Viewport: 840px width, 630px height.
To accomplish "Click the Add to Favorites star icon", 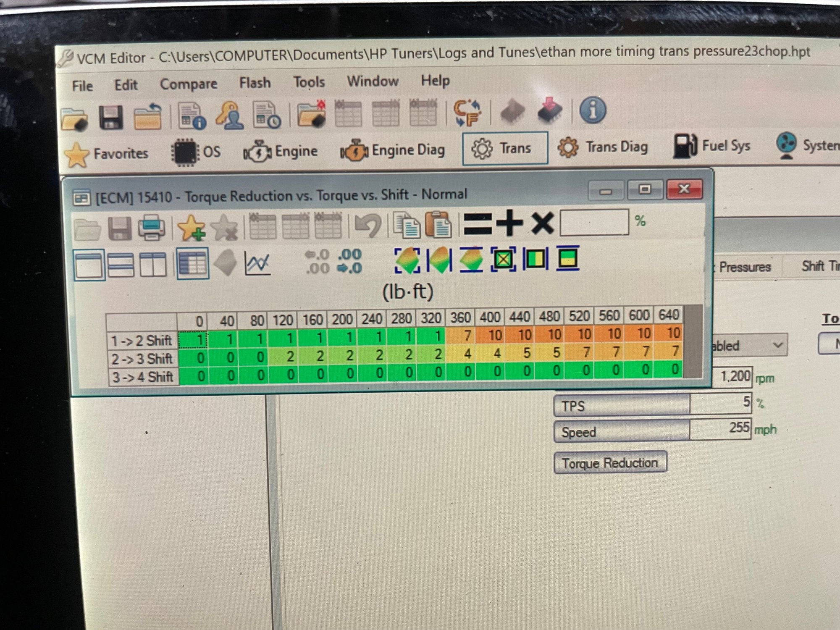I will click(192, 227).
